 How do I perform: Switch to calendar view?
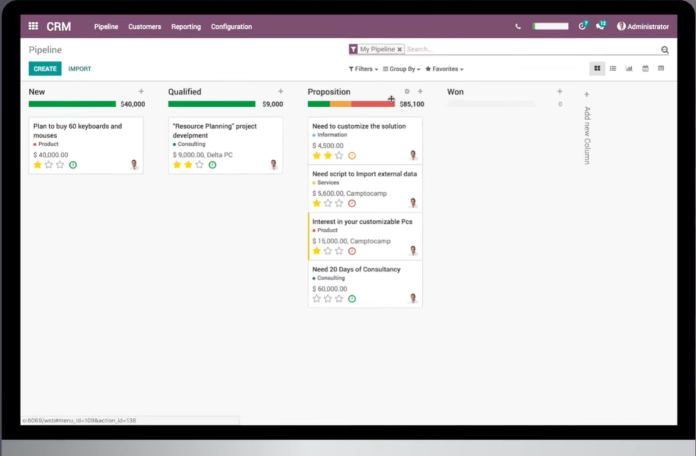pyautogui.click(x=645, y=69)
